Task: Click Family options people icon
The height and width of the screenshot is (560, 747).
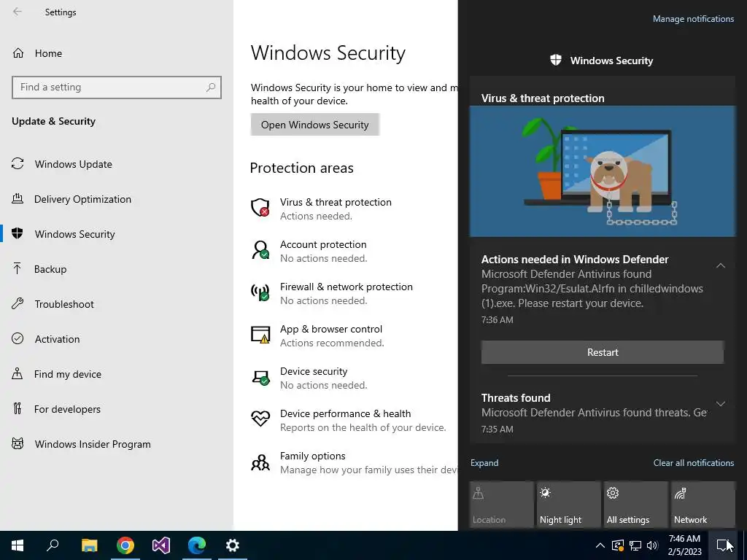Action: (x=260, y=462)
